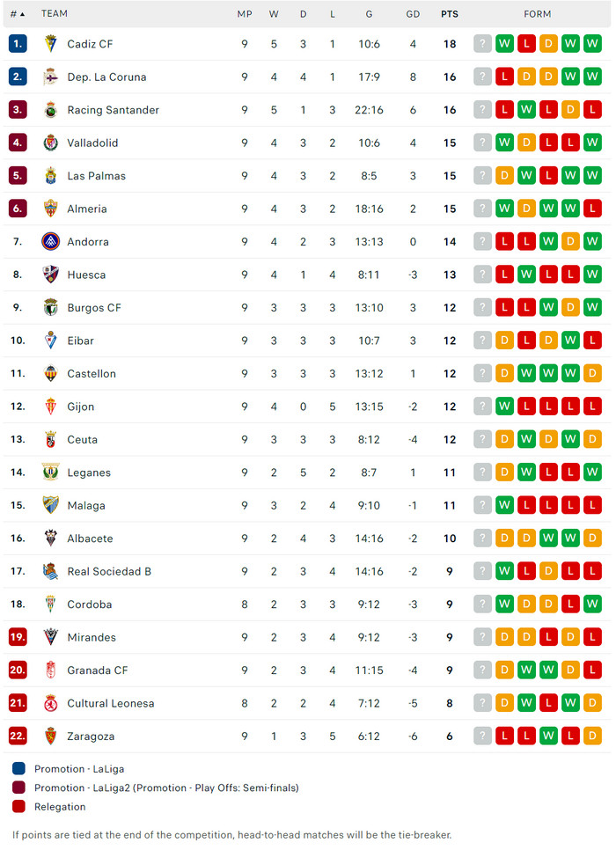Click the Eibar club crest

pyautogui.click(x=50, y=341)
